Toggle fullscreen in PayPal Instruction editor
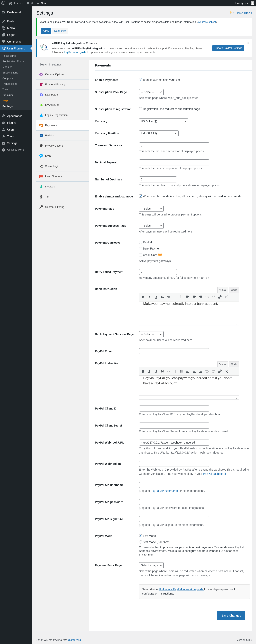 click(226, 371)
